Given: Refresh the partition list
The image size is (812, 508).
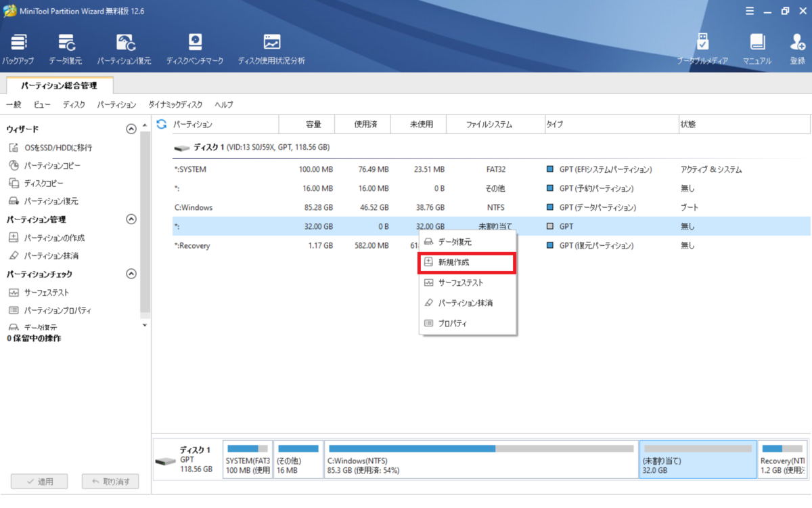Looking at the screenshot, I should pos(161,124).
